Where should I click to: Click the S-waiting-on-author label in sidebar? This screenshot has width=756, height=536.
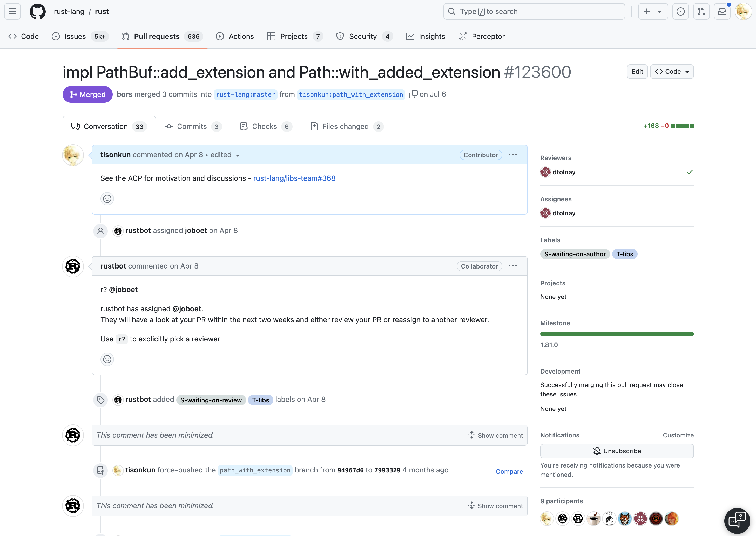[x=575, y=254]
